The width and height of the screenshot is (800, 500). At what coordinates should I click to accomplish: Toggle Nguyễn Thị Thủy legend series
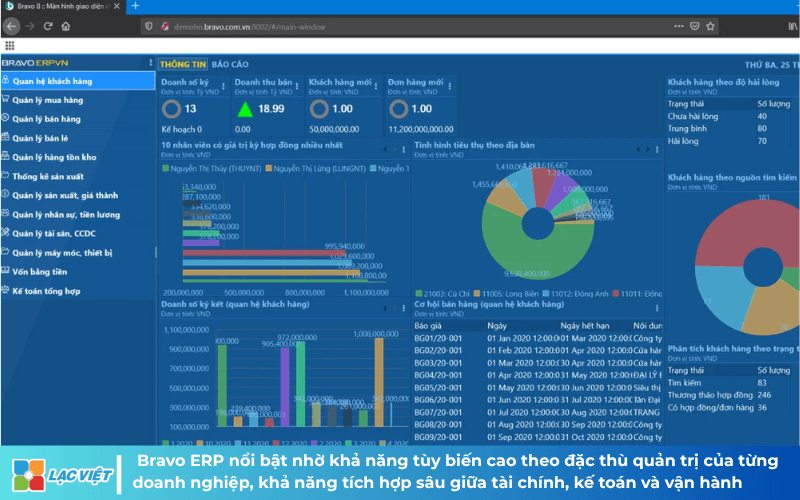[212, 168]
